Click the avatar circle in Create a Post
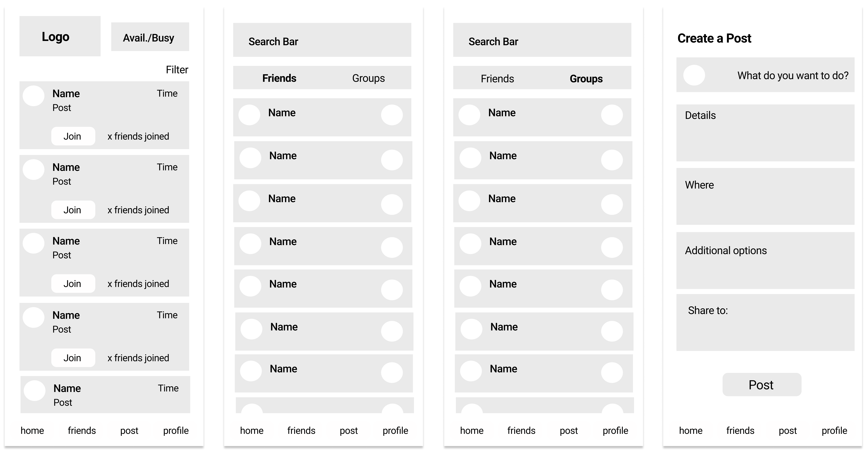Image resolution: width=868 pixels, height=452 pixels. pyautogui.click(x=694, y=75)
